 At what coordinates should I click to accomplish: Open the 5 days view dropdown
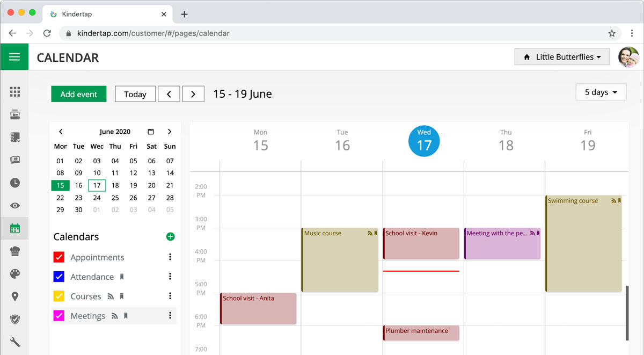pyautogui.click(x=601, y=92)
